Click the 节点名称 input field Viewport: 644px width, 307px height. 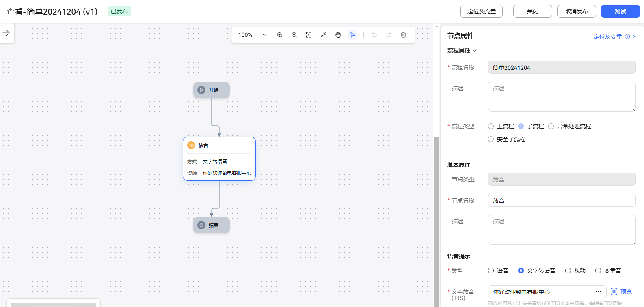pyautogui.click(x=562, y=200)
